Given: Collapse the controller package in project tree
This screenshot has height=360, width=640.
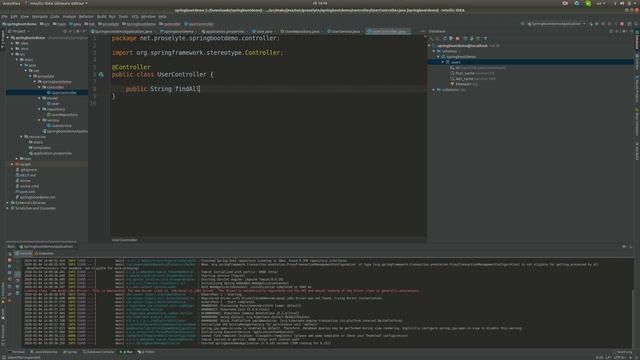Looking at the screenshot, I should (40, 87).
